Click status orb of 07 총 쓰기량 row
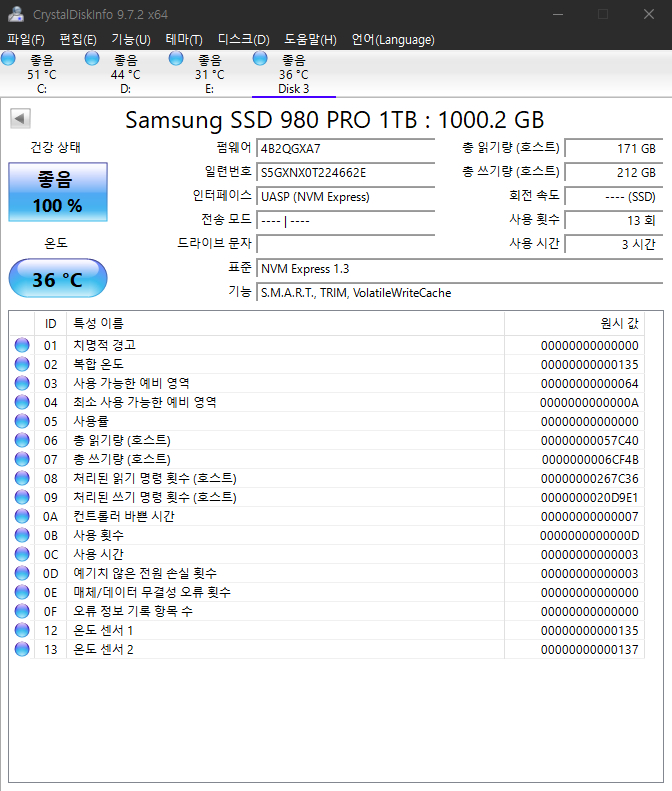Screen dimensions: 672x791 (22, 459)
